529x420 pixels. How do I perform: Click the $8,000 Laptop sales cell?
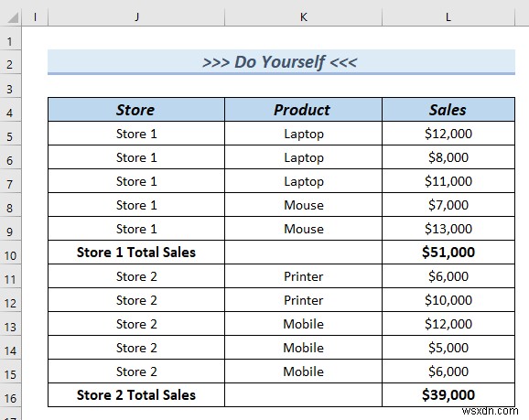(448, 157)
